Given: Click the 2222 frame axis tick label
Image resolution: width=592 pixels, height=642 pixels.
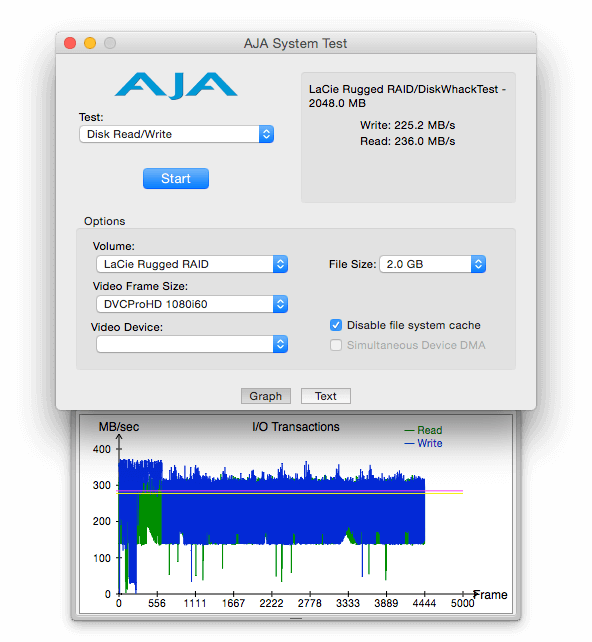Looking at the screenshot, I should point(271,603).
